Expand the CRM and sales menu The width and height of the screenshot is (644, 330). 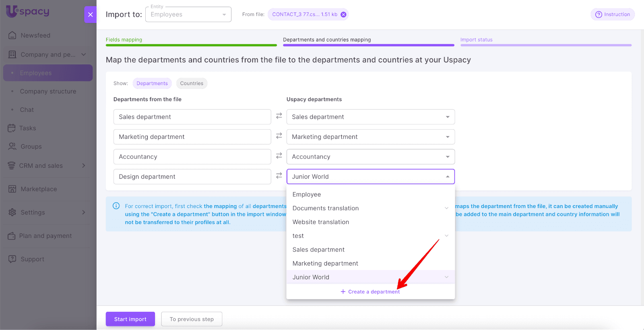[83, 166]
